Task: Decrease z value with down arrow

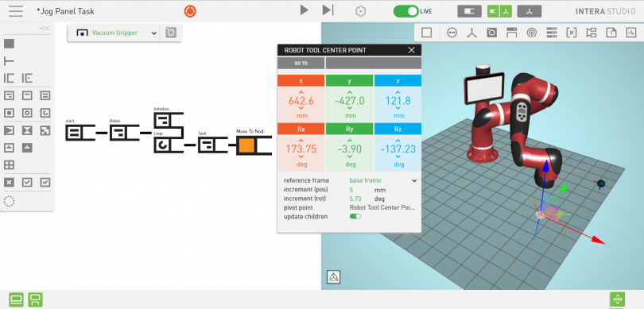Action: click(398, 109)
